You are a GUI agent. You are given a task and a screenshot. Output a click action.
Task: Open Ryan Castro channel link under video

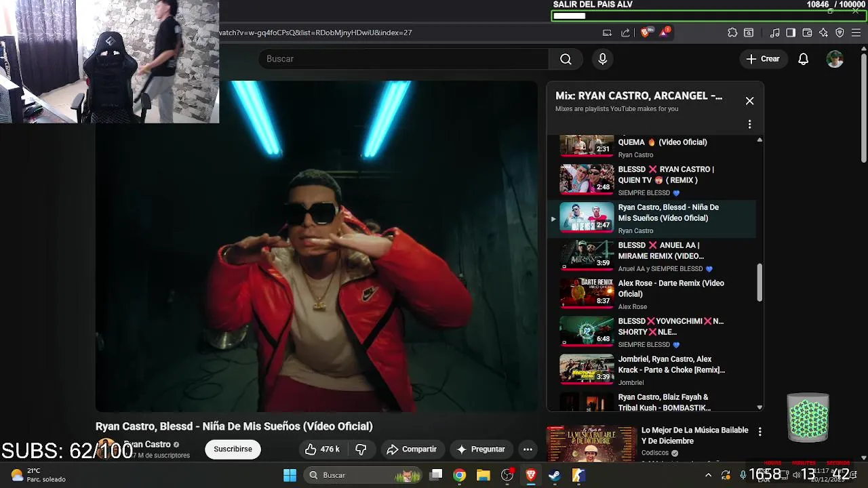(146, 445)
